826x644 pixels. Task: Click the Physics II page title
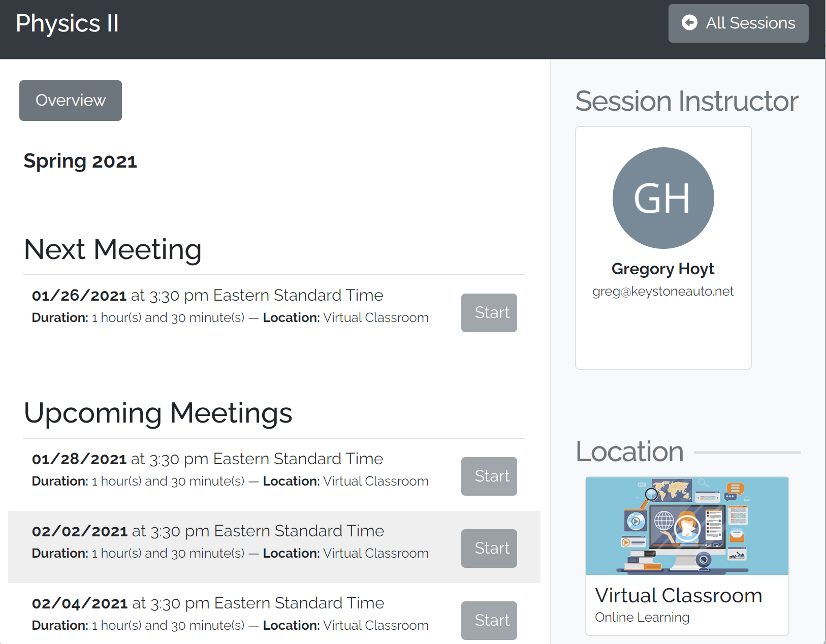click(67, 23)
